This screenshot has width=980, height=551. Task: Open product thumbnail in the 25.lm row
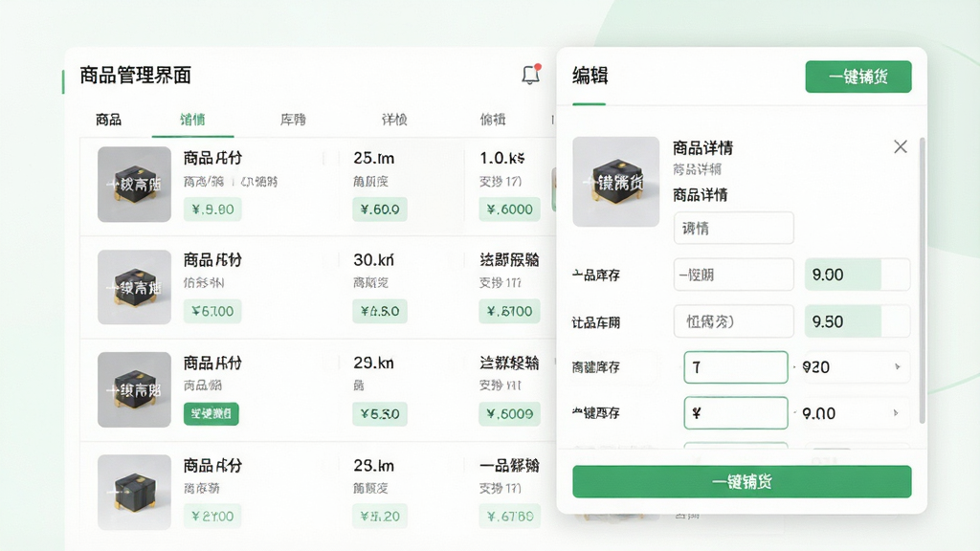pos(134,185)
